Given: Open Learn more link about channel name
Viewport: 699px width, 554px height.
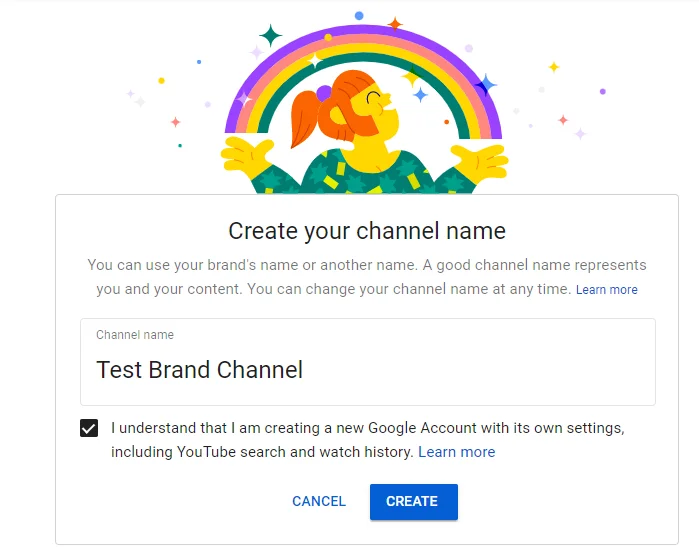Looking at the screenshot, I should [606, 290].
